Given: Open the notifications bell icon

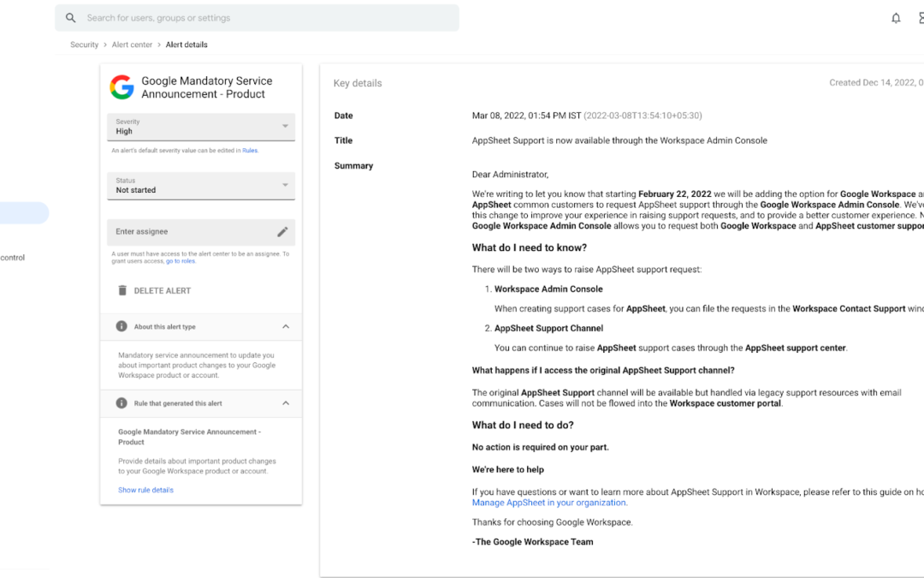Looking at the screenshot, I should pos(896,18).
